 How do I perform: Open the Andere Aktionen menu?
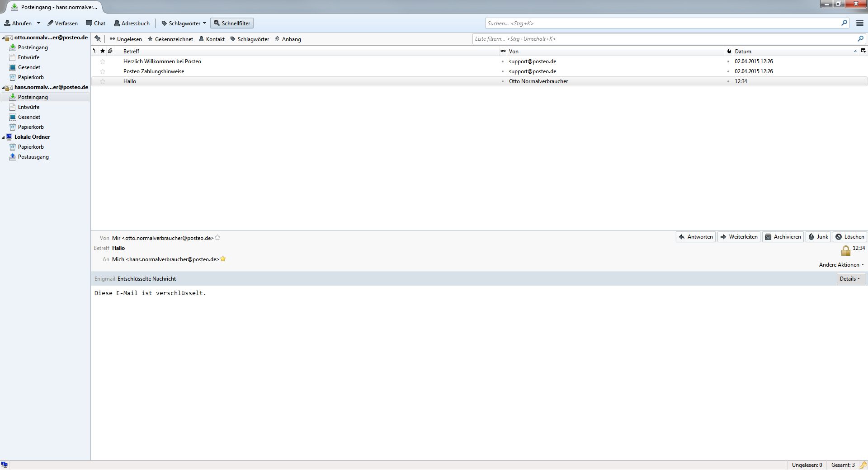841,265
